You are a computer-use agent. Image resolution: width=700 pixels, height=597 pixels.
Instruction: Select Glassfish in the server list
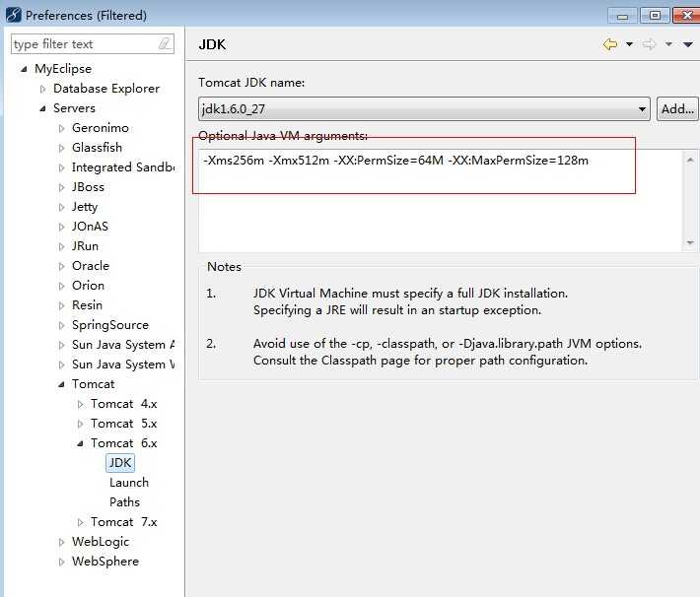click(97, 147)
